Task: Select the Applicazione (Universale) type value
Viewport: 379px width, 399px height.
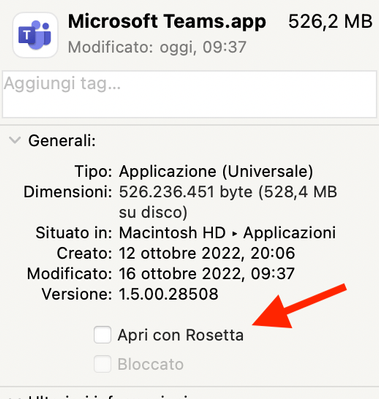Action: pos(216,172)
